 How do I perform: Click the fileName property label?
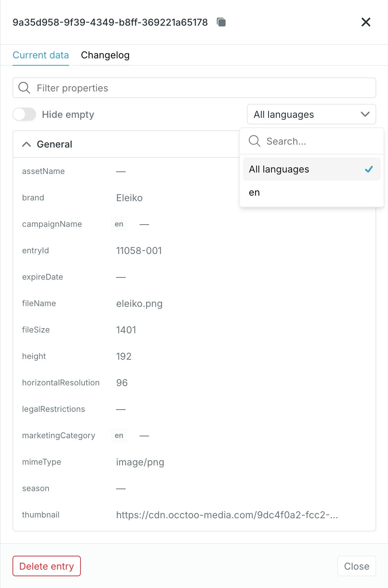(x=39, y=304)
